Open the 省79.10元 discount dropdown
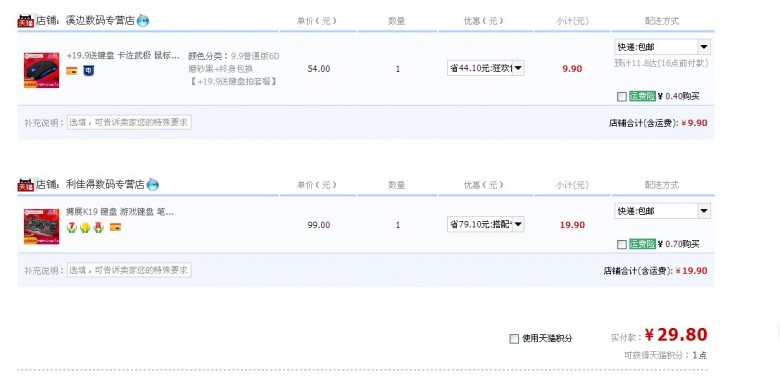The width and height of the screenshot is (780, 378). 486,224
